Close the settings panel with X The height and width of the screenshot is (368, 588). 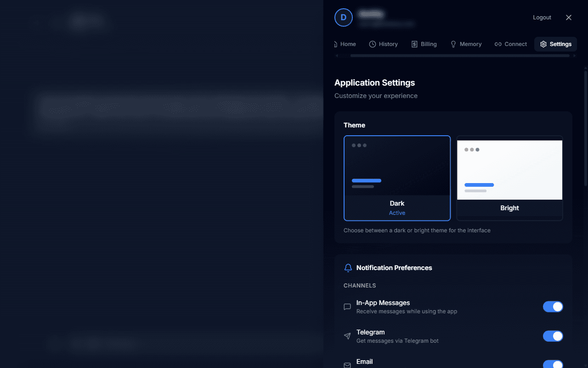[569, 17]
